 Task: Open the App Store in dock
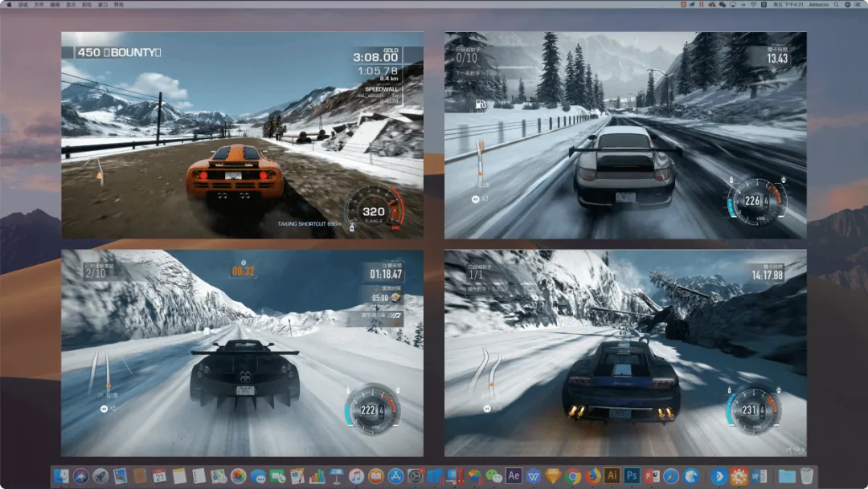[x=395, y=475]
